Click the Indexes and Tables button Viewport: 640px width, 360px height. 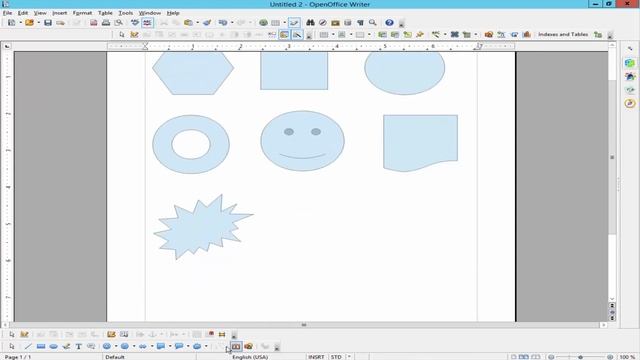(x=563, y=35)
